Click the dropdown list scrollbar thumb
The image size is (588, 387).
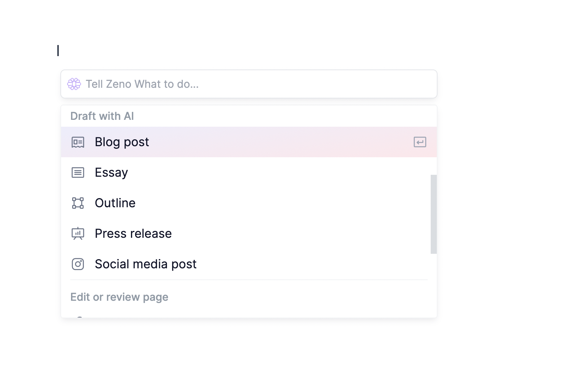434,214
